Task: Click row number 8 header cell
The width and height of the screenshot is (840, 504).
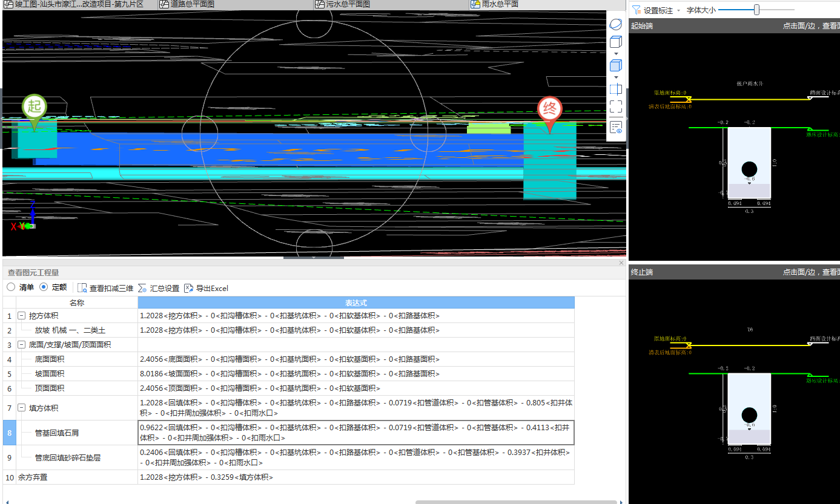Action: point(10,433)
